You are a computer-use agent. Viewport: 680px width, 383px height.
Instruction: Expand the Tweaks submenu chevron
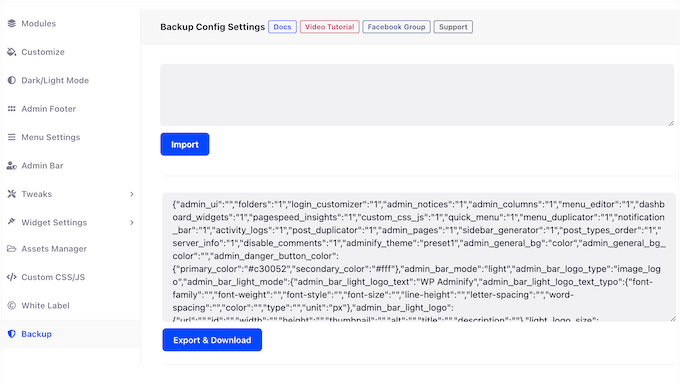pyautogui.click(x=132, y=194)
